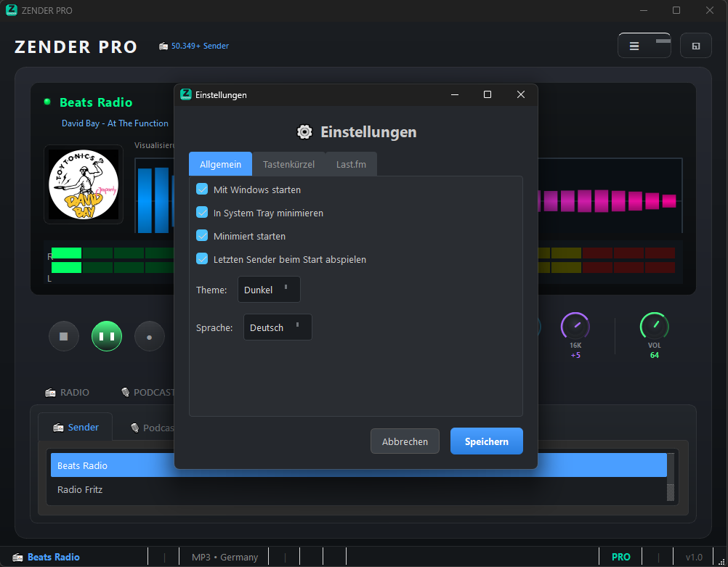This screenshot has width=728, height=567.
Task: Open the hamburger menu button
Action: (x=634, y=46)
